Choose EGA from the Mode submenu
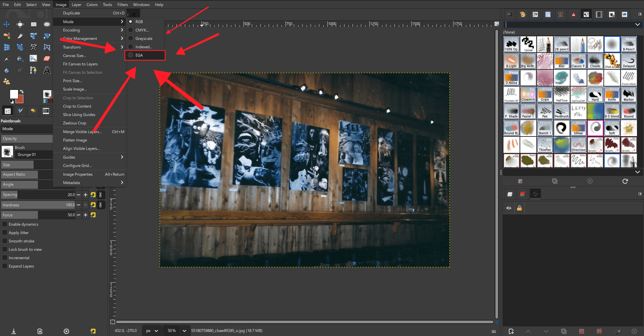Viewport: 644px width, 336px height. 139,55
